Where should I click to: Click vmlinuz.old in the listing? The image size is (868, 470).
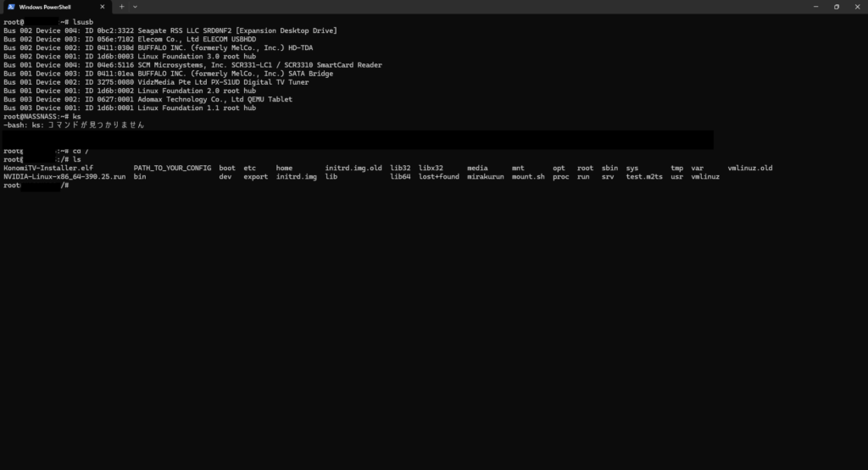coord(750,168)
